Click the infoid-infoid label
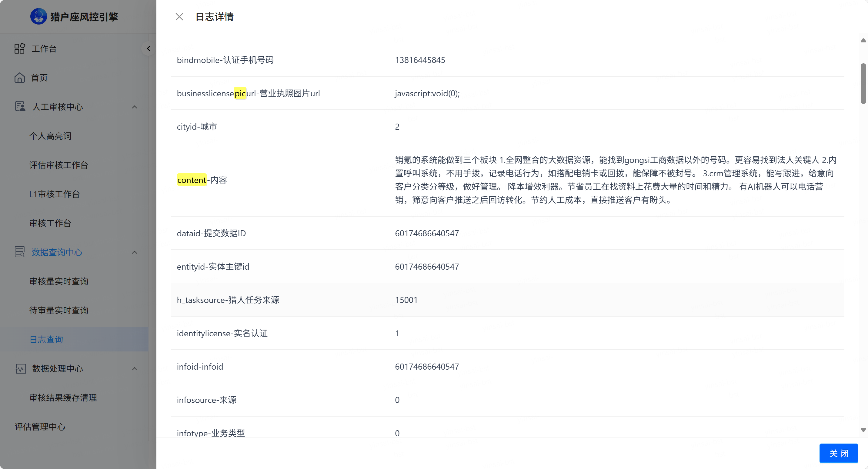The height and width of the screenshot is (469, 868). click(200, 367)
